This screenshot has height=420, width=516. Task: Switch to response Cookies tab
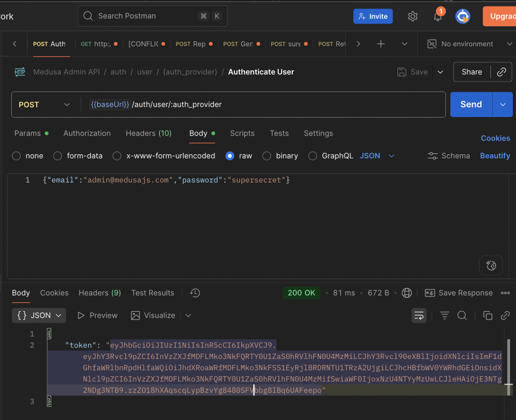point(54,292)
